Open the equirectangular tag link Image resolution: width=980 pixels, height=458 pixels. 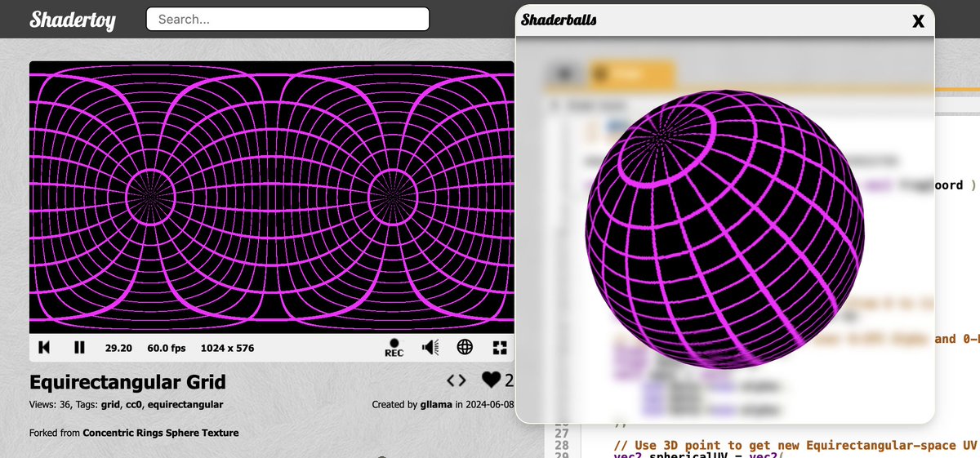[185, 404]
